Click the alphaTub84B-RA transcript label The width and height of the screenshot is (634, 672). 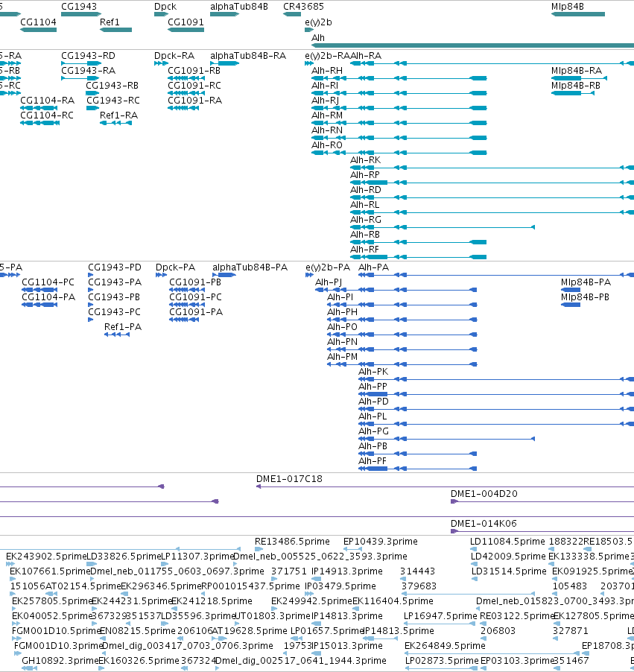coord(248,56)
